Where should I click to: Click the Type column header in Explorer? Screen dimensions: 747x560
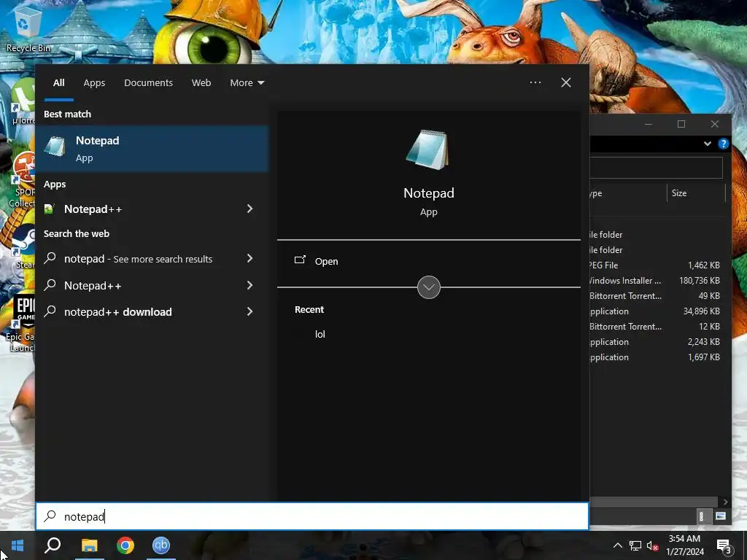(x=628, y=192)
